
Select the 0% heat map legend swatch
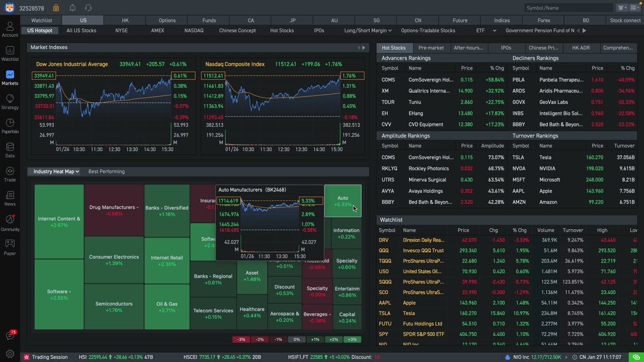[x=296, y=339]
